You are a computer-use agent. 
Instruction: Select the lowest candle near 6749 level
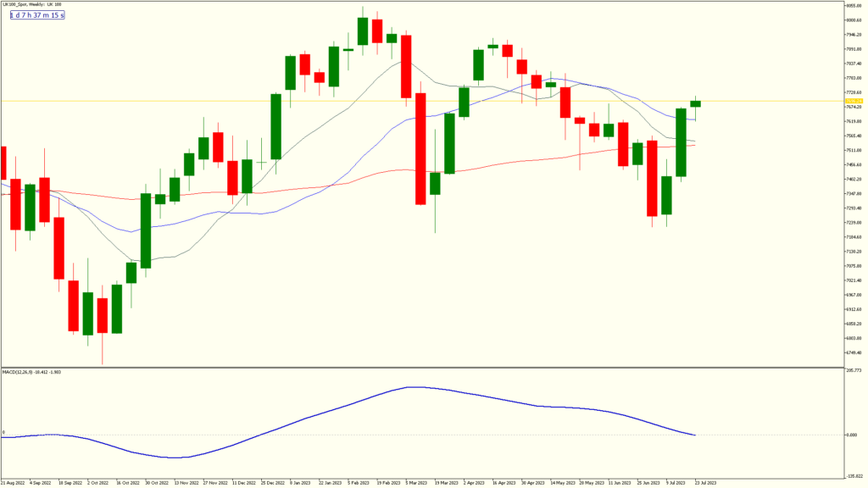pos(103,314)
